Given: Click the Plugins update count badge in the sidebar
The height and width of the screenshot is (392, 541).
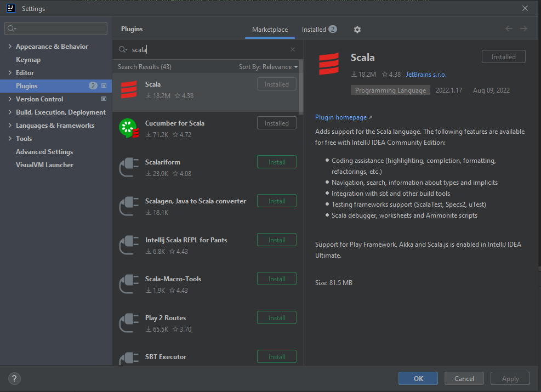Looking at the screenshot, I should click(x=93, y=86).
